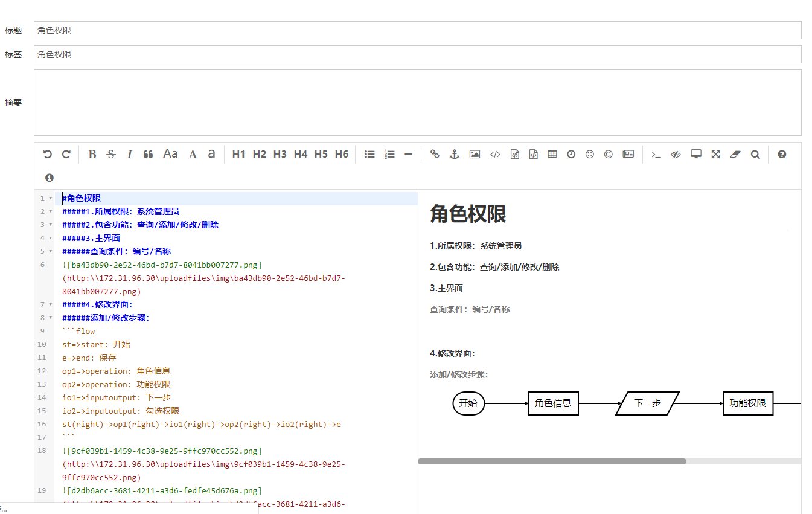
Task: Select code line 'op1=>operation: 角色信息'
Action: (117, 371)
